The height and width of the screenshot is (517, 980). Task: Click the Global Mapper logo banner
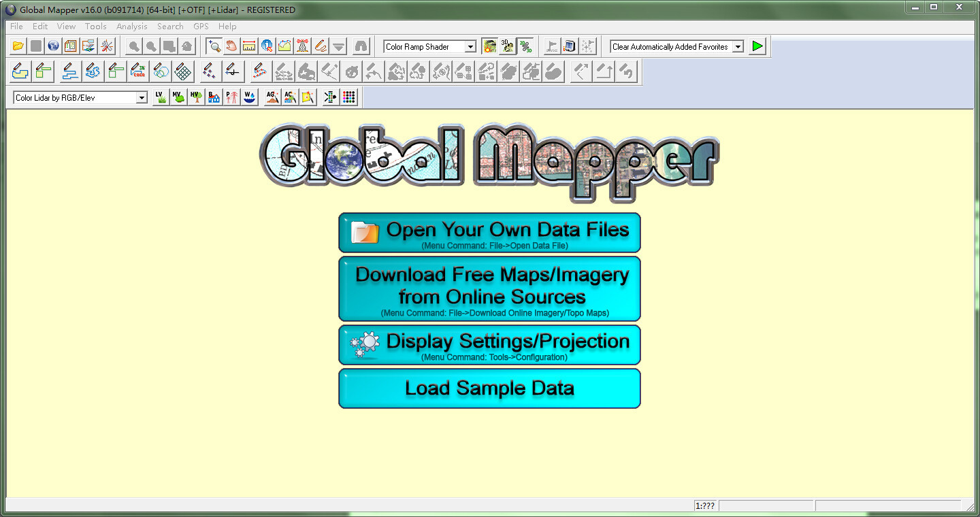489,163
